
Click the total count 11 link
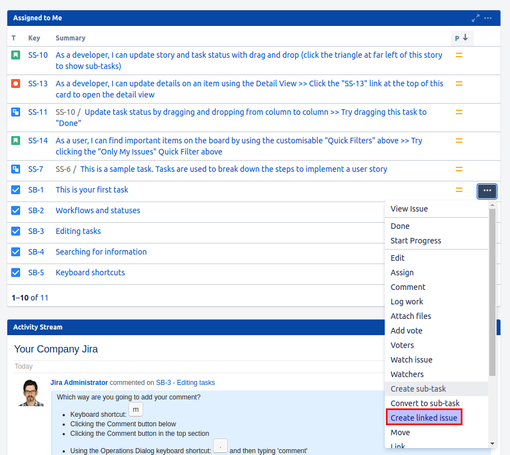pos(44,298)
